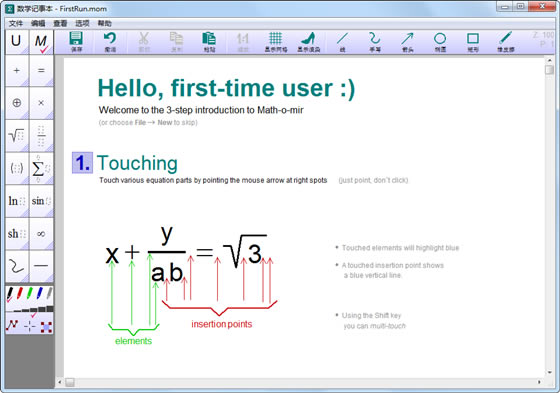560x393 pixels.
Task: Click the Undo arrow icon
Action: point(110,41)
